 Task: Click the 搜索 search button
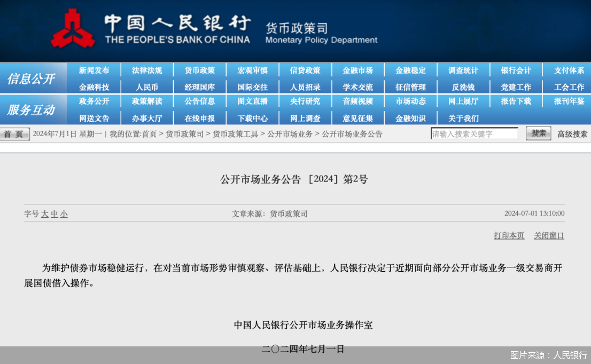pos(538,133)
